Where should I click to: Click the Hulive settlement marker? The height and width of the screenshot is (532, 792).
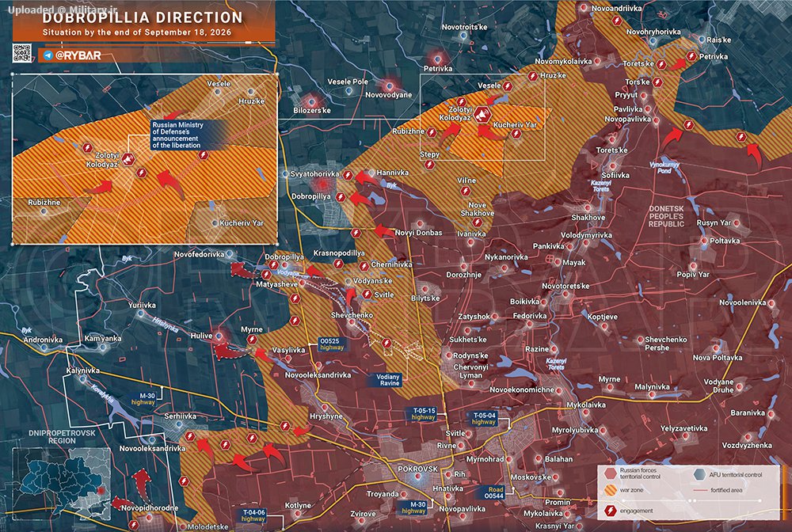[x=219, y=336]
